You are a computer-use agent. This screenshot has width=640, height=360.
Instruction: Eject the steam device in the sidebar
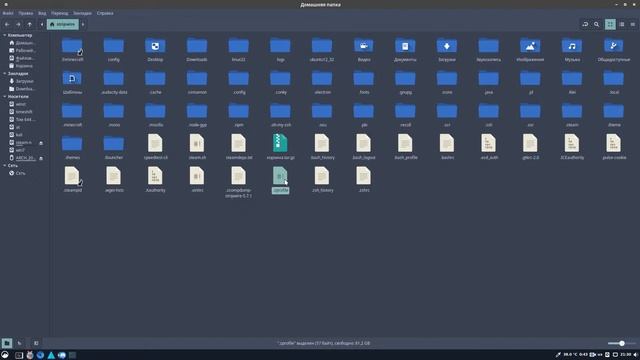tap(41, 143)
